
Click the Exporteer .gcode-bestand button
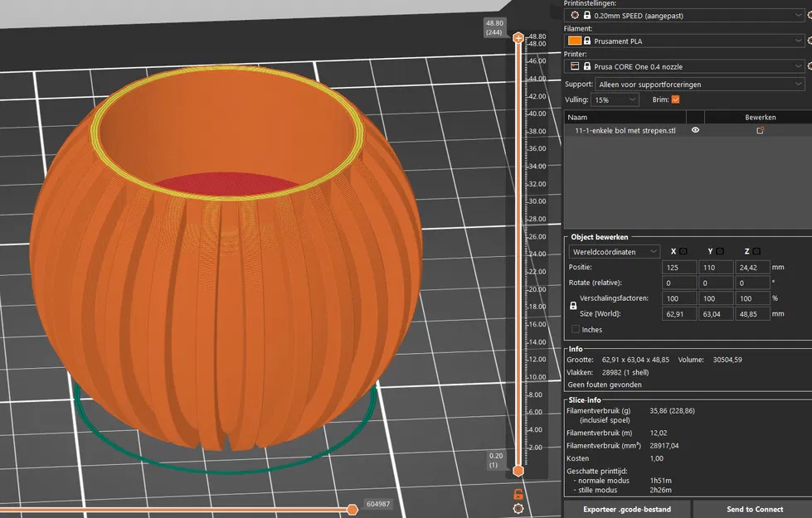(x=626, y=509)
